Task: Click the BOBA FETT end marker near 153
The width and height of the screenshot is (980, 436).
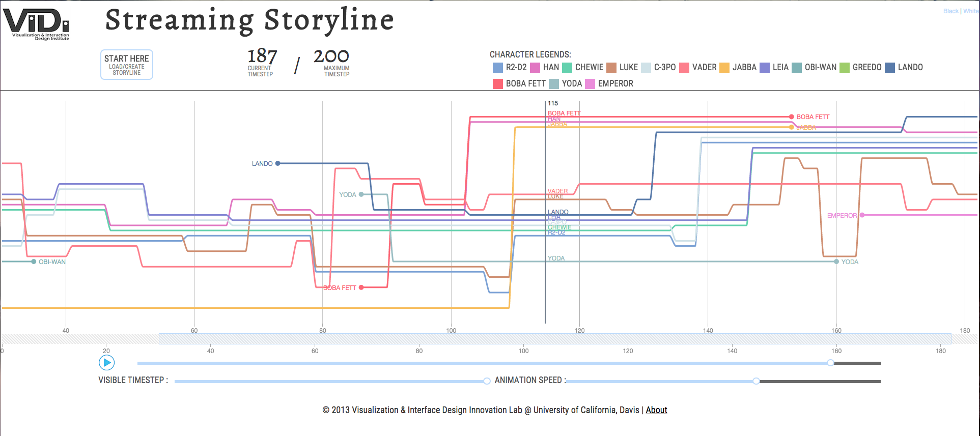Action: pos(791,117)
